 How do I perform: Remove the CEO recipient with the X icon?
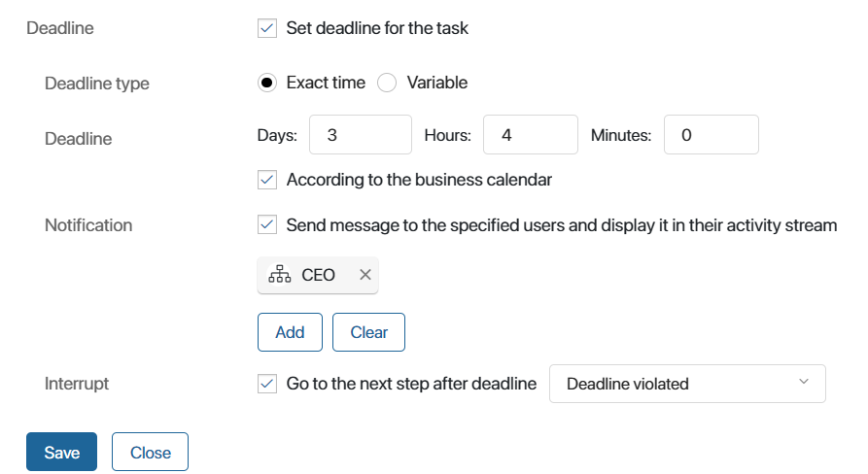point(365,274)
